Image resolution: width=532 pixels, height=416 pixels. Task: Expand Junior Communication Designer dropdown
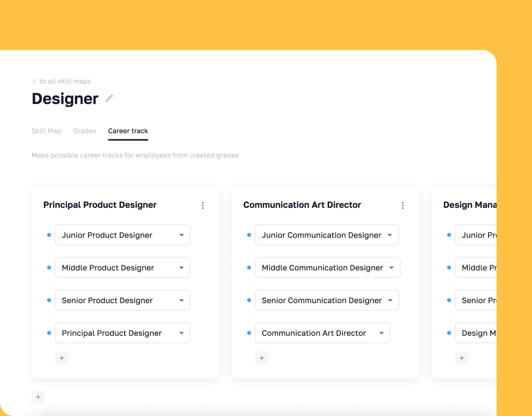[x=390, y=235]
